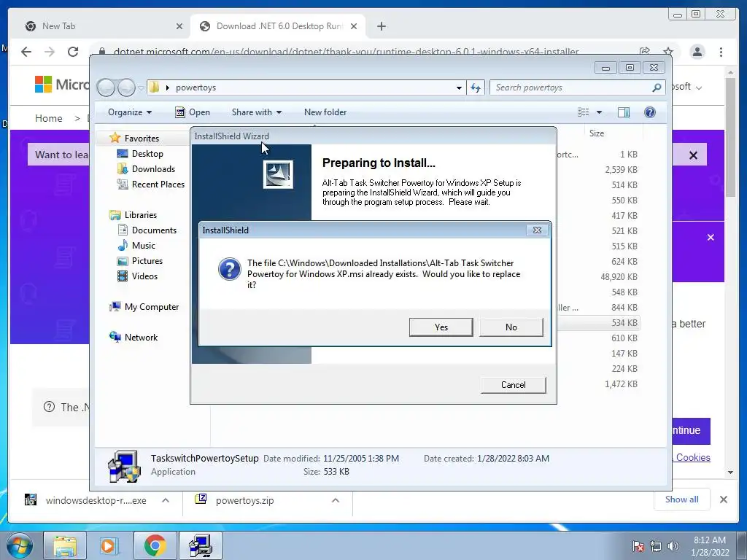Click powertoys in the address bar

click(196, 87)
